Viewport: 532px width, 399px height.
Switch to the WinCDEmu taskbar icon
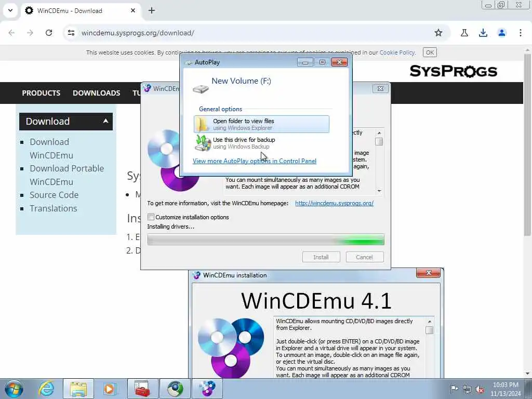207,389
